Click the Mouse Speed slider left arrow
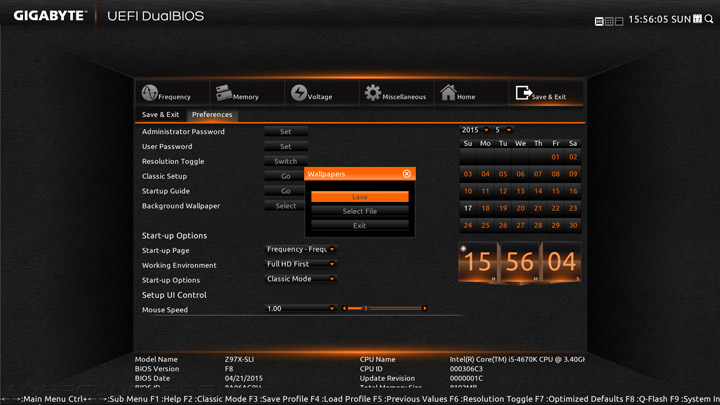 pyautogui.click(x=344, y=309)
